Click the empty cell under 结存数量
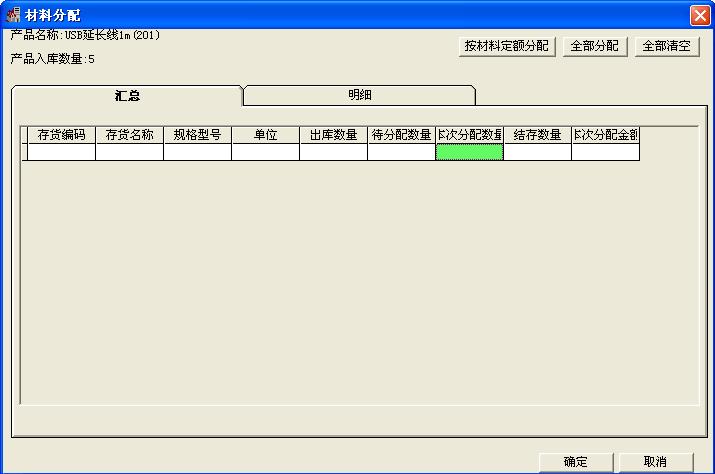Image resolution: width=715 pixels, height=474 pixels. click(537, 152)
